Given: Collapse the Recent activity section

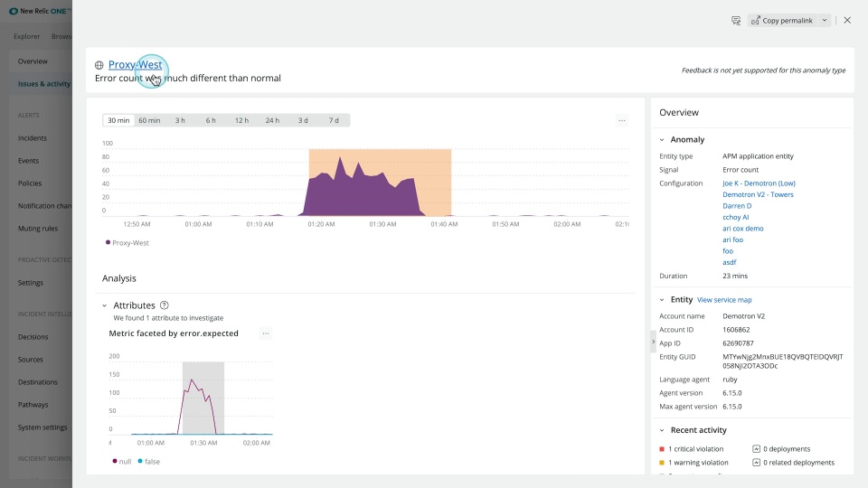Looking at the screenshot, I should 662,430.
